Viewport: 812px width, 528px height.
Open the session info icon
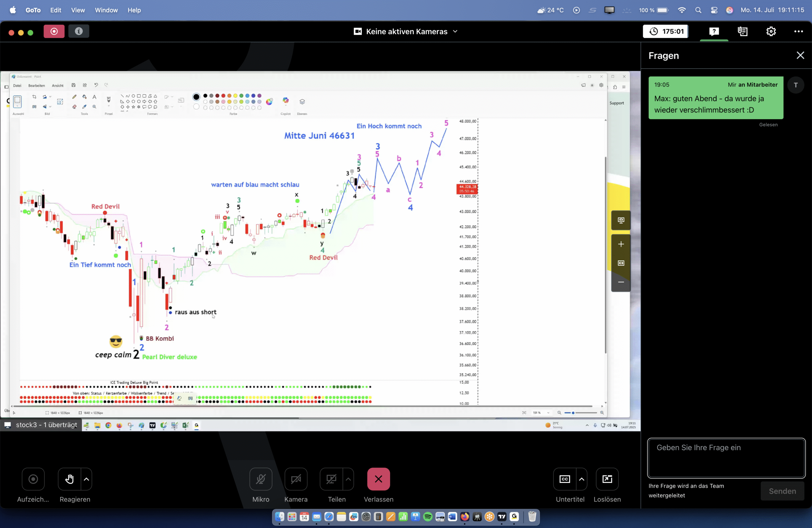pyautogui.click(x=79, y=31)
